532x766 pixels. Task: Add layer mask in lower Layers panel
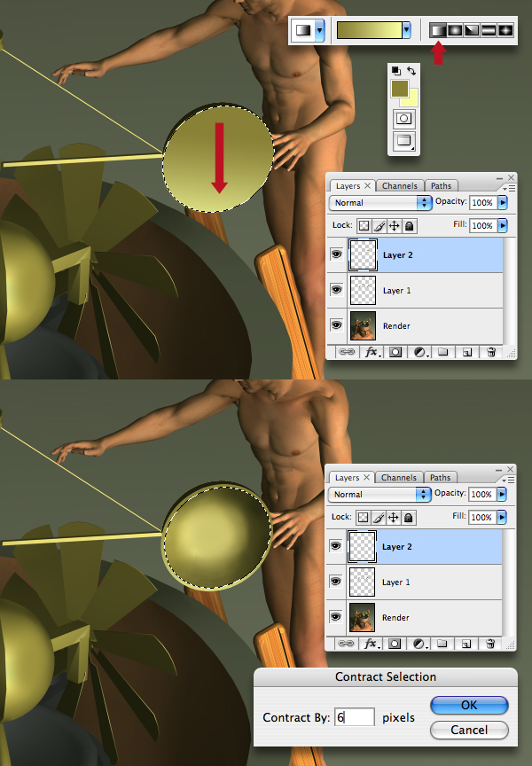pyautogui.click(x=395, y=644)
